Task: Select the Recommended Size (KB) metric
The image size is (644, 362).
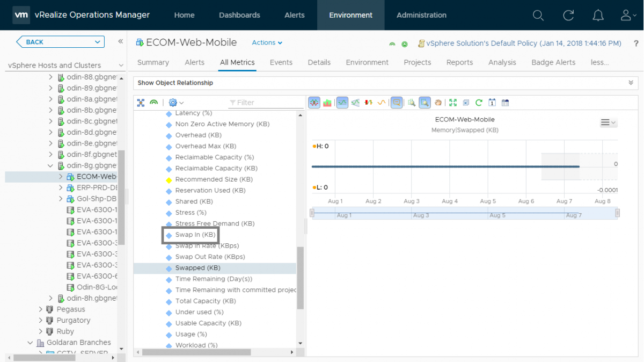Action: click(x=214, y=179)
